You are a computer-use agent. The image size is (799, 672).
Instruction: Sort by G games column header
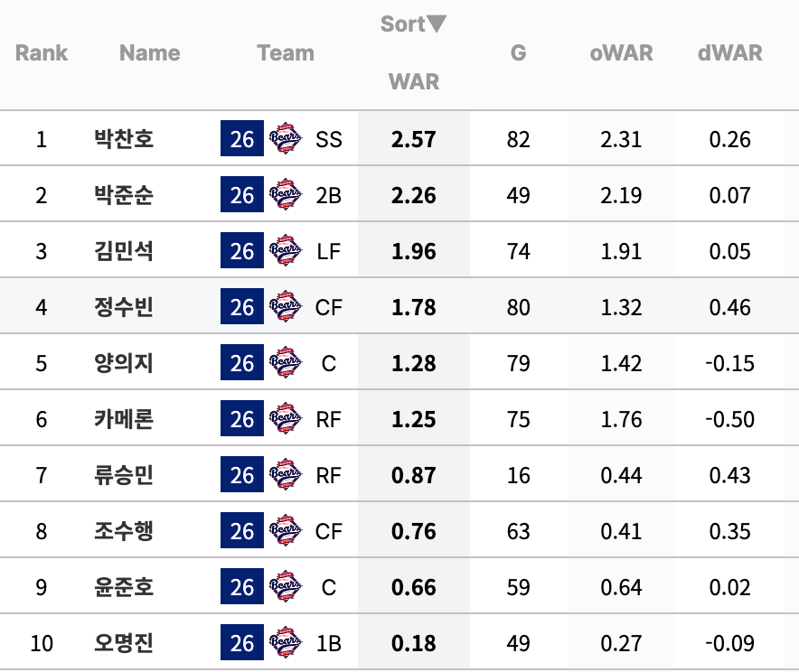(x=518, y=53)
